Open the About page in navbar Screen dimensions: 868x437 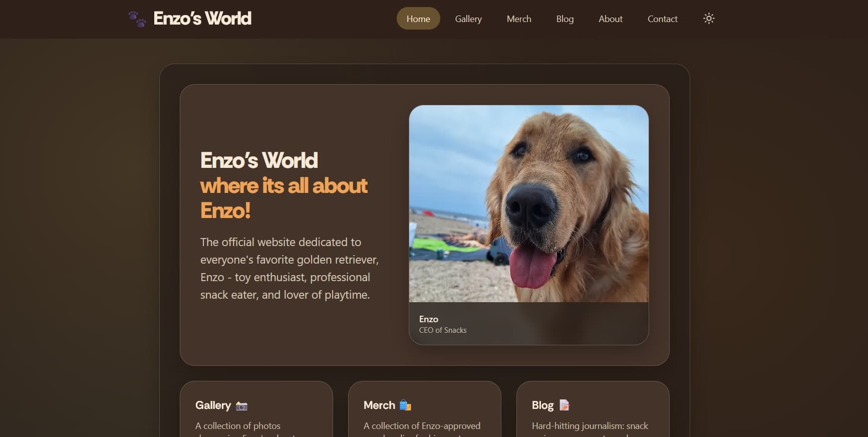point(611,19)
